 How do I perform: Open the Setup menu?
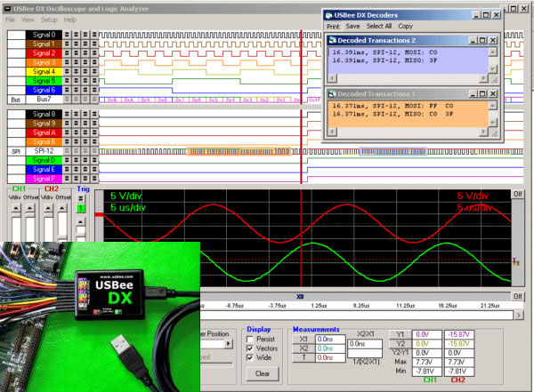[49, 20]
